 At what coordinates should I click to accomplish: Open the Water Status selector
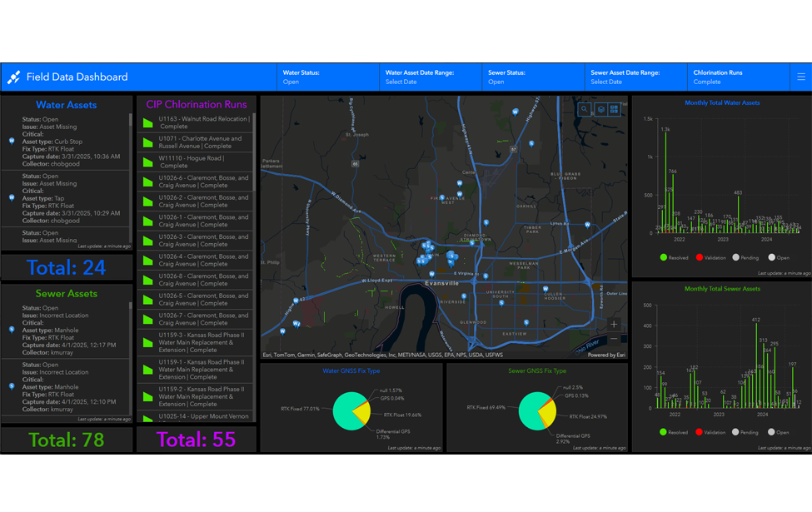[328, 77]
